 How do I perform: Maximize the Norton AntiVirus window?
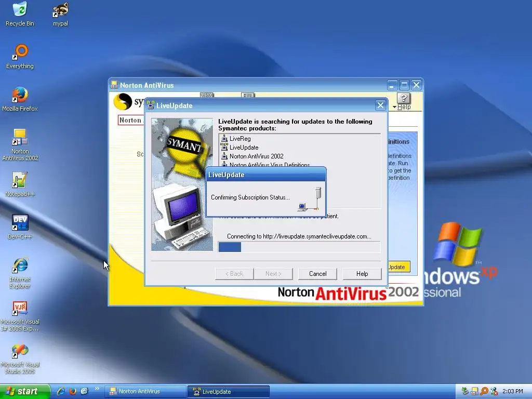tap(404, 85)
